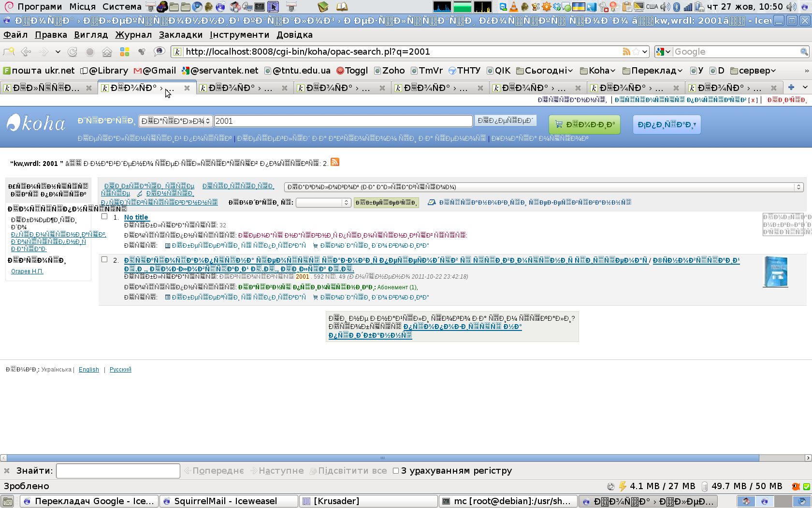This screenshot has width=812, height=508.
Task: Switch language to English link
Action: (x=88, y=370)
